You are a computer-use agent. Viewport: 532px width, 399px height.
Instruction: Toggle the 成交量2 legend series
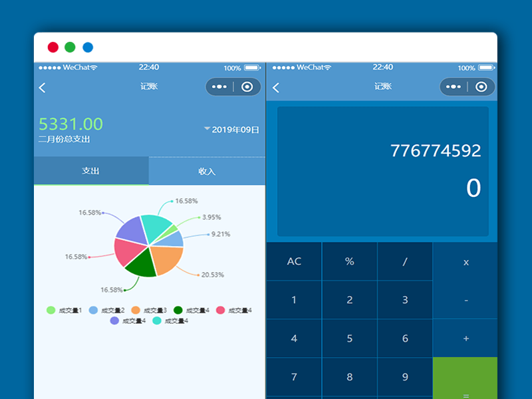point(107,310)
